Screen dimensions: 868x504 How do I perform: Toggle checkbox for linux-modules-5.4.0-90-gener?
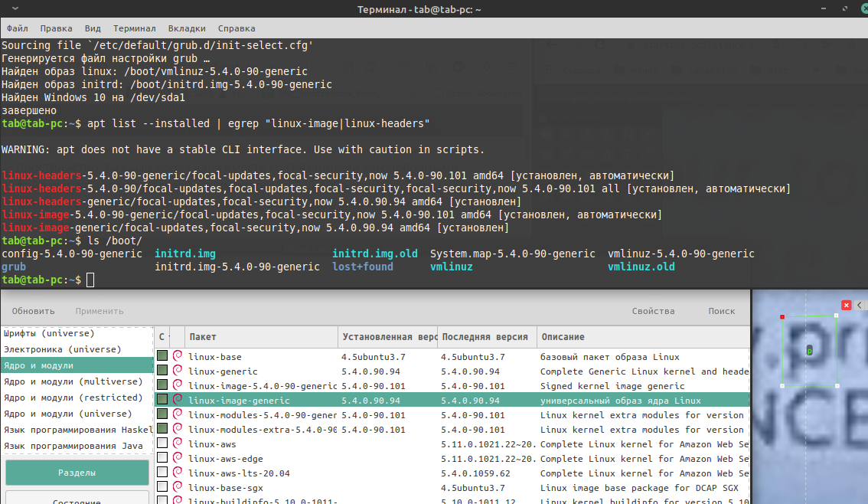pyautogui.click(x=162, y=414)
